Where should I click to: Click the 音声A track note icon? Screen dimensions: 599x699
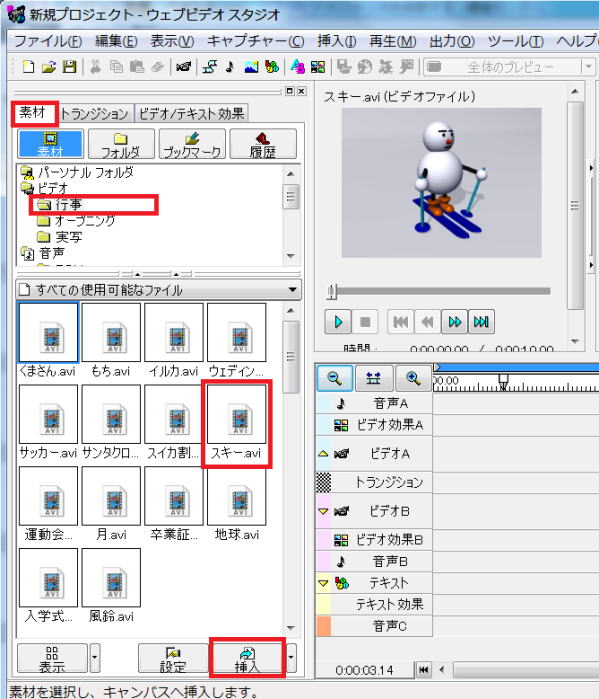pyautogui.click(x=341, y=404)
